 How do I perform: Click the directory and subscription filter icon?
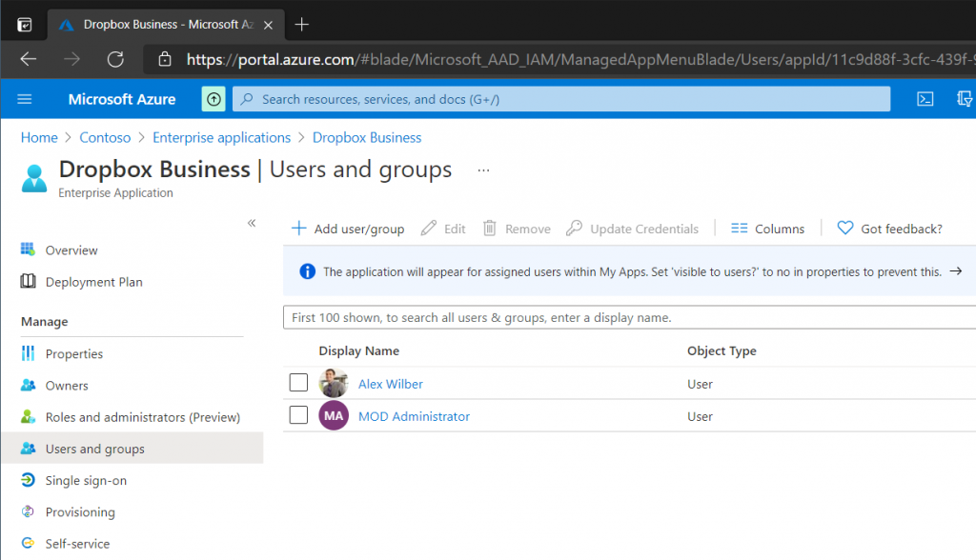click(x=965, y=99)
